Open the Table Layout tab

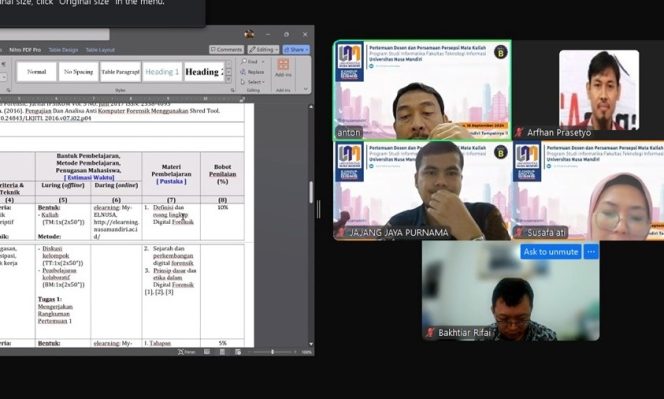tap(100, 50)
